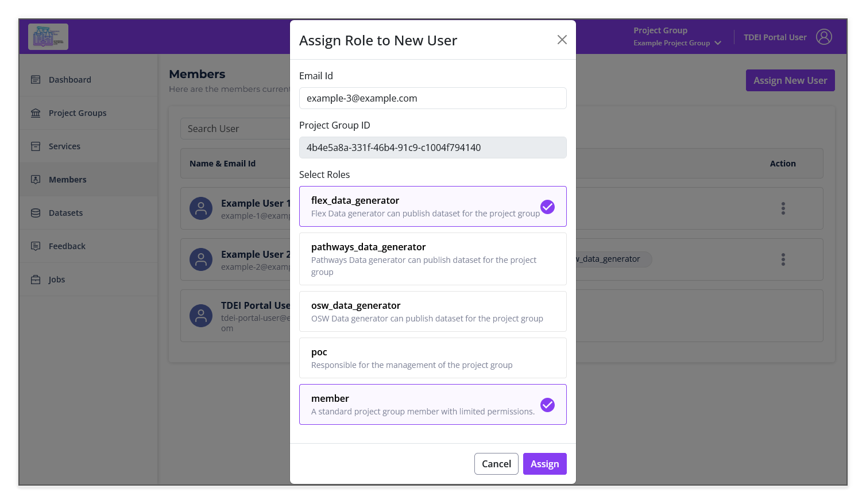The image size is (866, 504).
Task: Open the Dashboard sidebar icon
Action: coord(36,79)
